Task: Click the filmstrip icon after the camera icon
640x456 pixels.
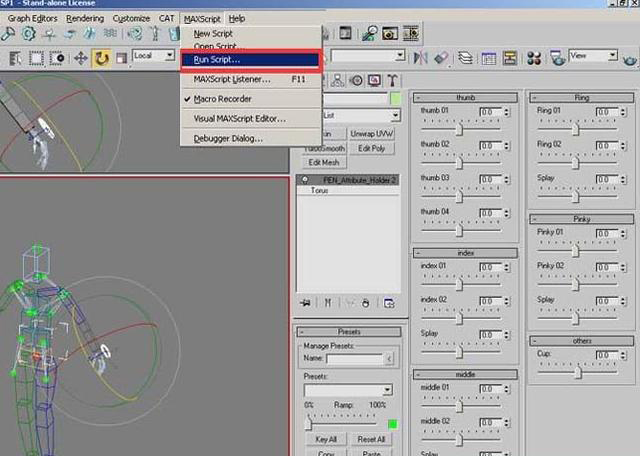Action: click(411, 33)
